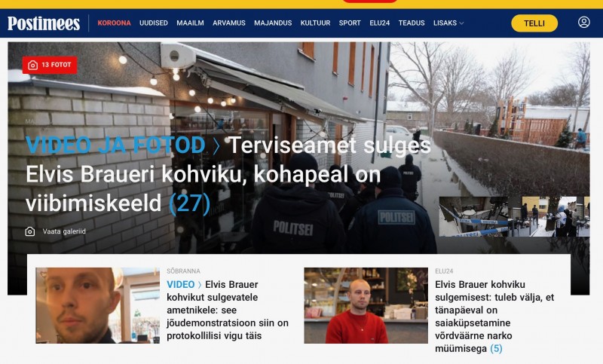Open the police tape gallery thumbnail
The image size is (603, 364).
click(514, 216)
